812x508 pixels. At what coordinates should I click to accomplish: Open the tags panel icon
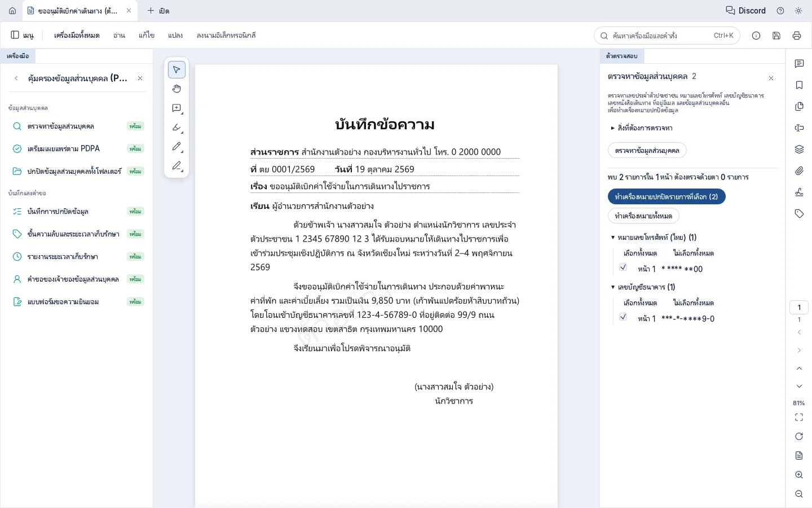pos(799,214)
